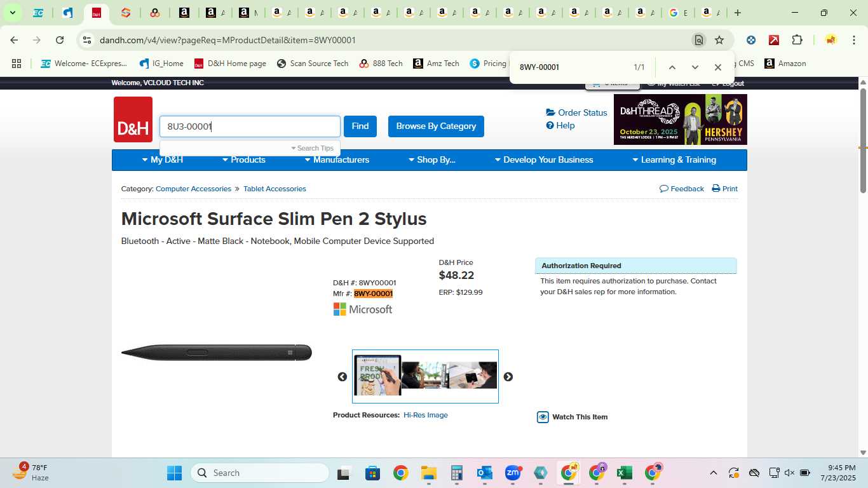
Task: Expand Develop Your Business menu
Action: 544,160
